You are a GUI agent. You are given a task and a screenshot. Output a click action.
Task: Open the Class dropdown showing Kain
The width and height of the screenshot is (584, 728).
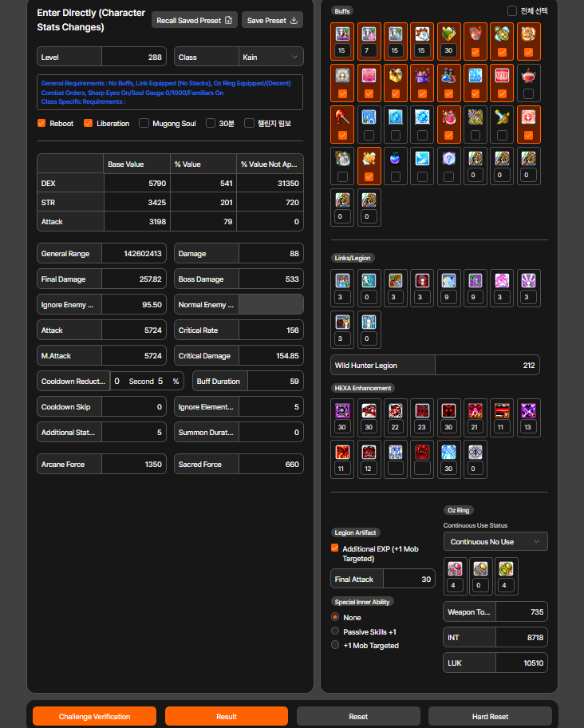click(271, 57)
